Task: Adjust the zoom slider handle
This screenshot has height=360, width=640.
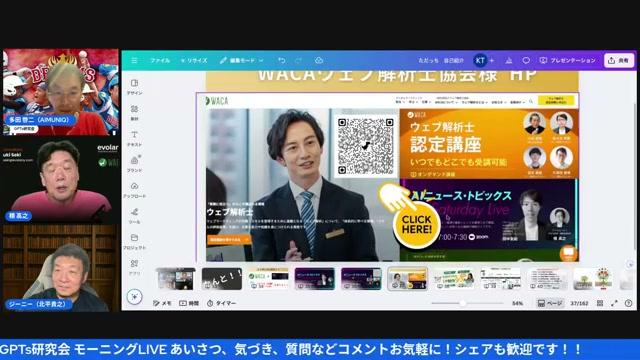Action: 462,303
